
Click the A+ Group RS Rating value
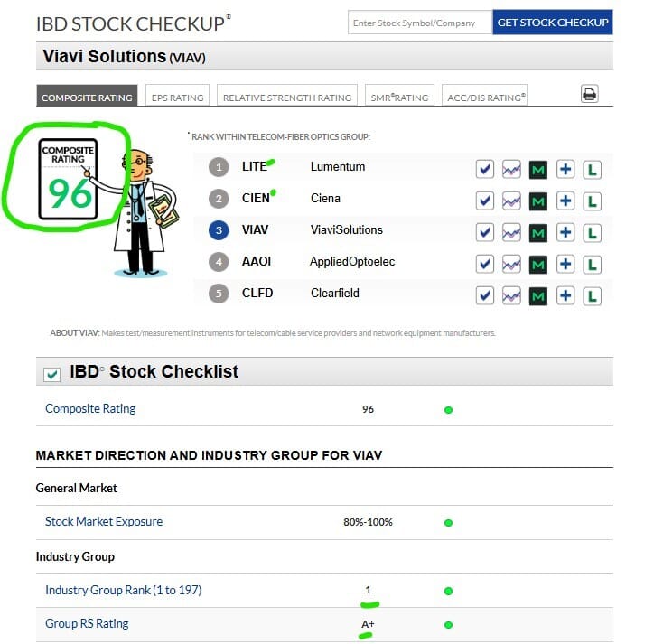tap(368, 624)
